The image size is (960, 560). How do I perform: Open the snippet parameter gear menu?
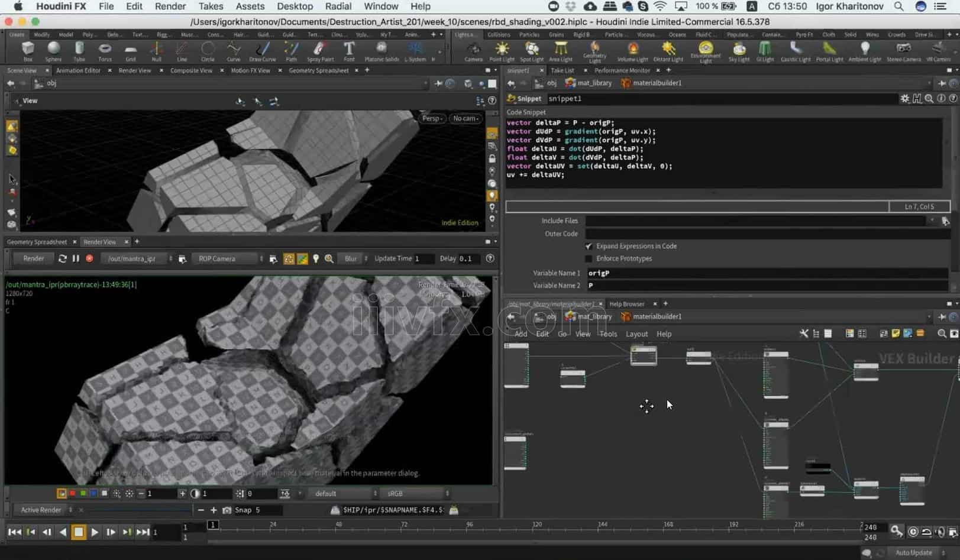coord(904,99)
